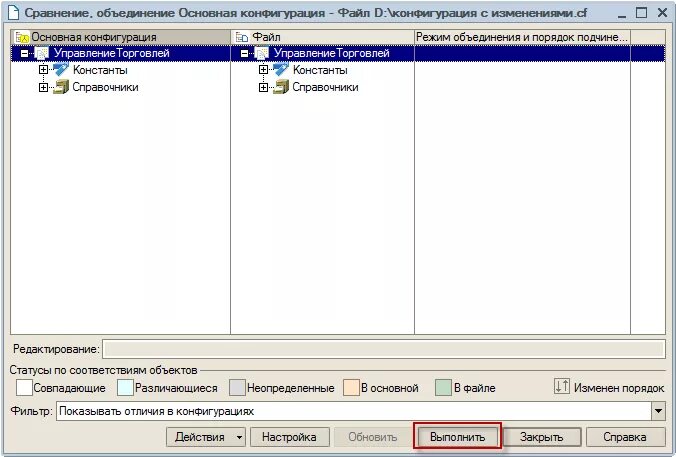Click the Файл column header icon
The width and height of the screenshot is (676, 457).
(242, 38)
